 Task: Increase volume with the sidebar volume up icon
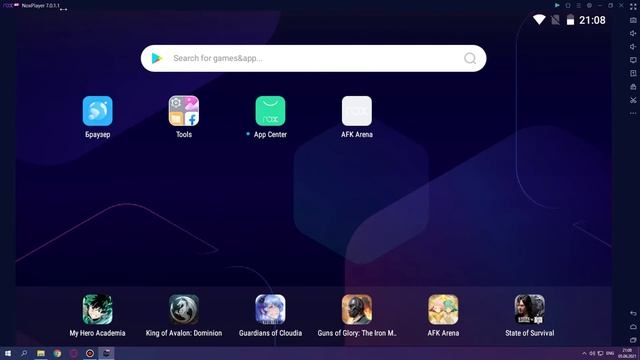click(633, 33)
